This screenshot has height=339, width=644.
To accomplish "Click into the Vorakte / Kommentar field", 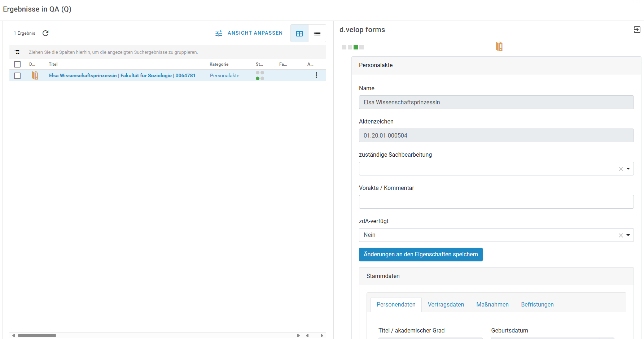I will tap(496, 202).
